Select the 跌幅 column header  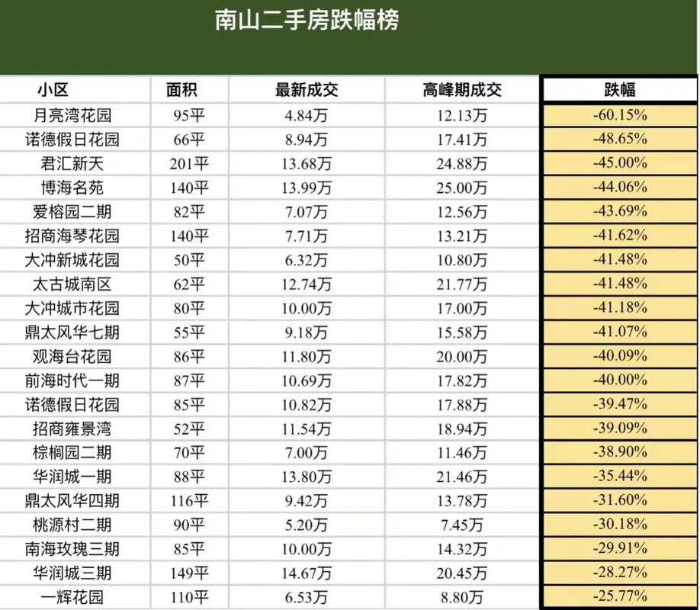tap(618, 89)
